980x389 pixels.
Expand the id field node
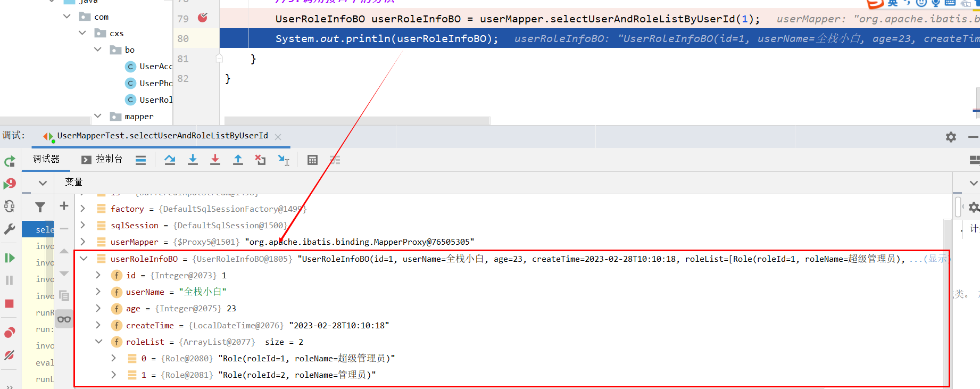pos(98,275)
